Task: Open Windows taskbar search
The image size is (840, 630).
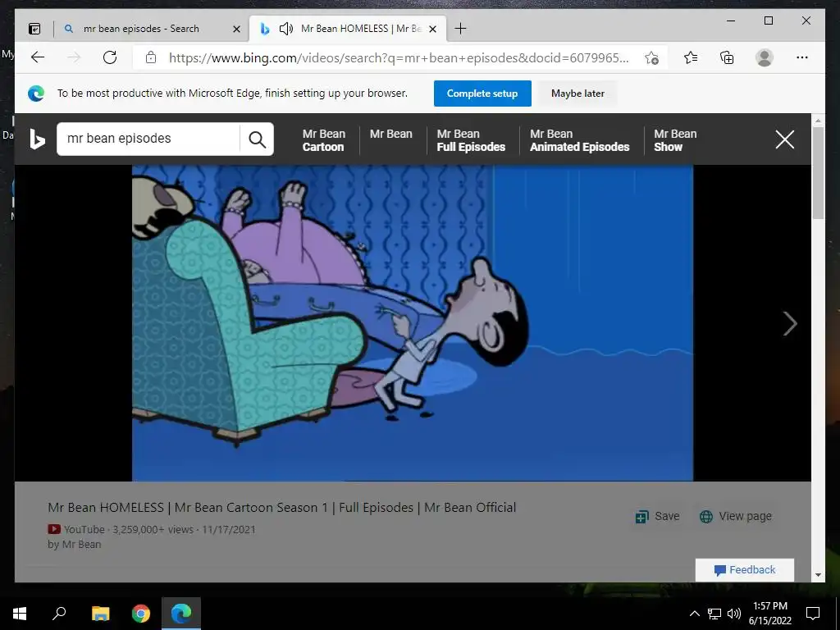Action: pyautogui.click(x=59, y=614)
